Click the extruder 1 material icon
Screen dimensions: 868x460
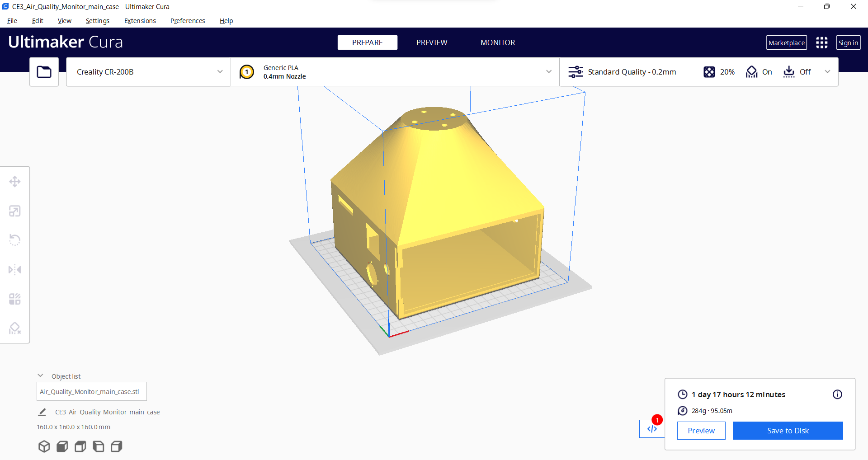click(247, 72)
